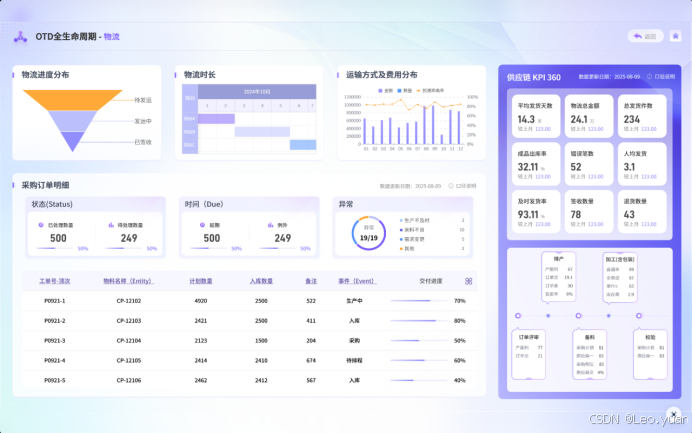Click the 错误笔数 52 KPI card

click(x=589, y=164)
